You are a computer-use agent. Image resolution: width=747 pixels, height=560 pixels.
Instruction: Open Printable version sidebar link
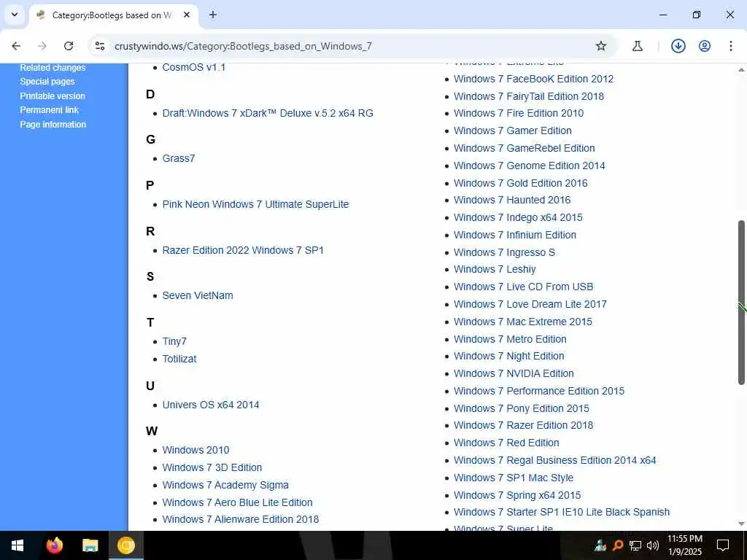[x=53, y=96]
